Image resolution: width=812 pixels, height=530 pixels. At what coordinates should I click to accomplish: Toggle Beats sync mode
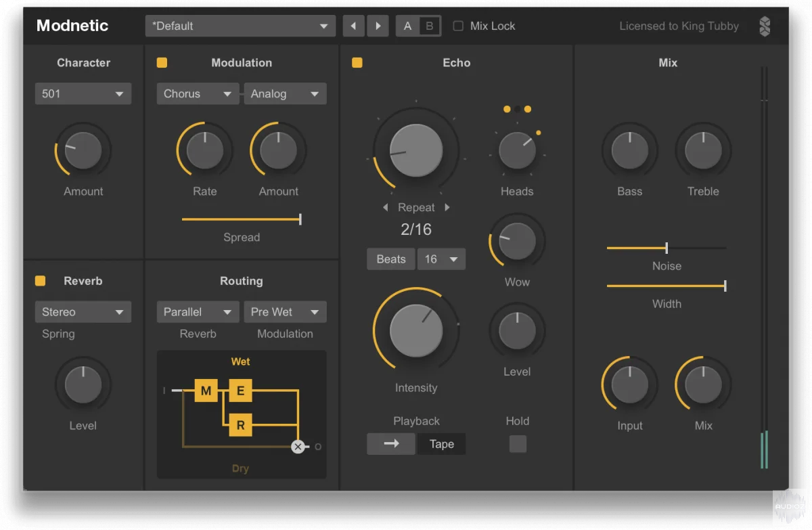click(391, 259)
